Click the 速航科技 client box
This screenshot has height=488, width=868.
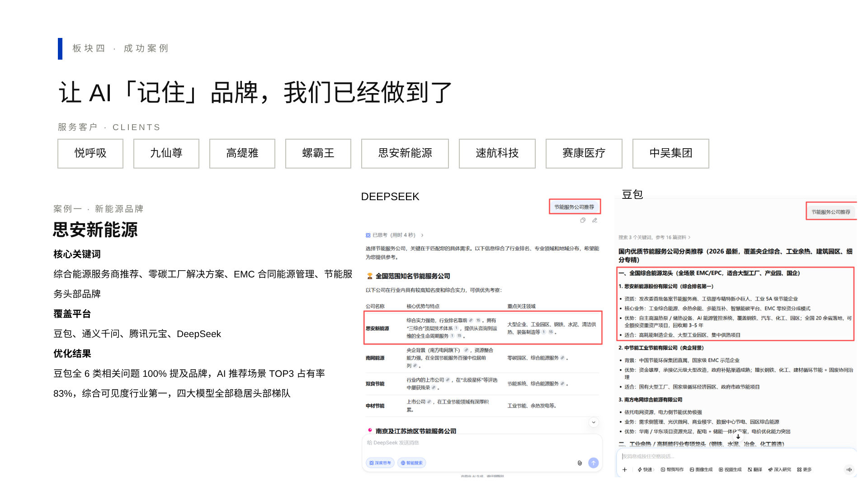tap(497, 154)
